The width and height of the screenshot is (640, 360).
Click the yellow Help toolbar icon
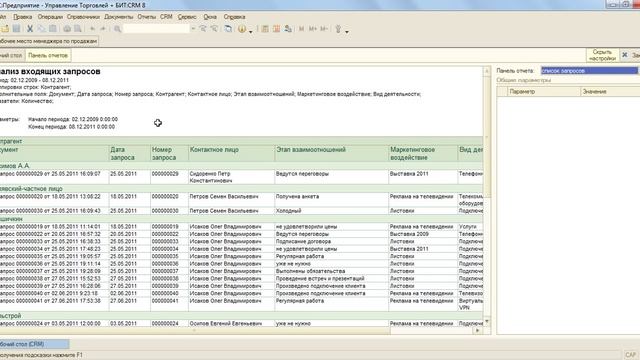pos(242,29)
